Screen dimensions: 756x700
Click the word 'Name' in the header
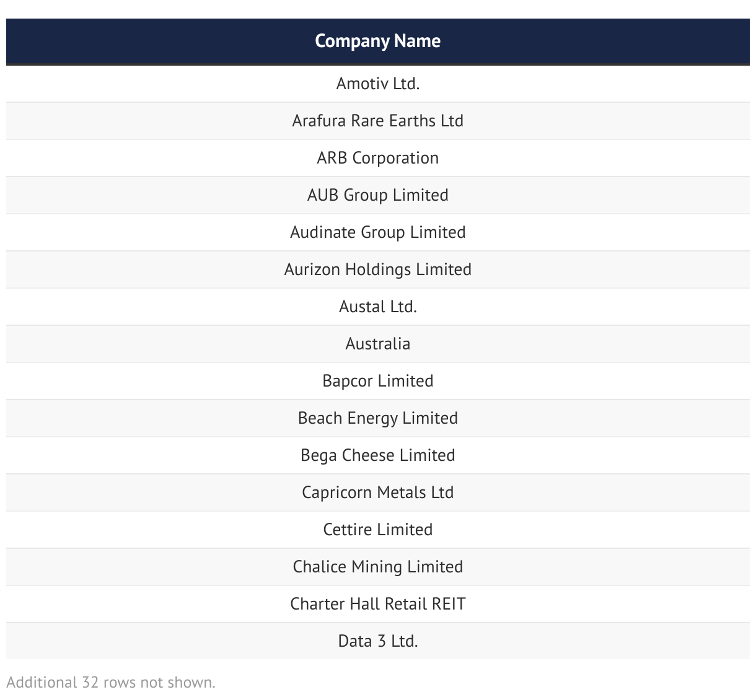tap(417, 41)
